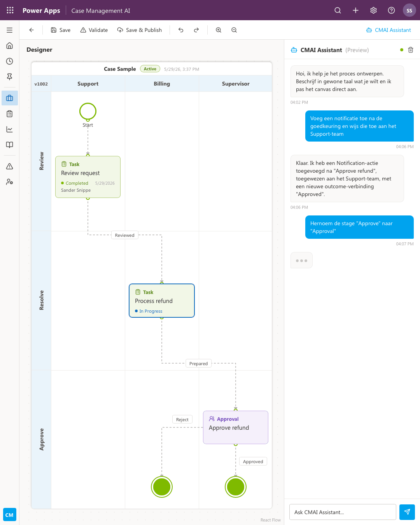Zoom out on the canvas

pos(234,30)
